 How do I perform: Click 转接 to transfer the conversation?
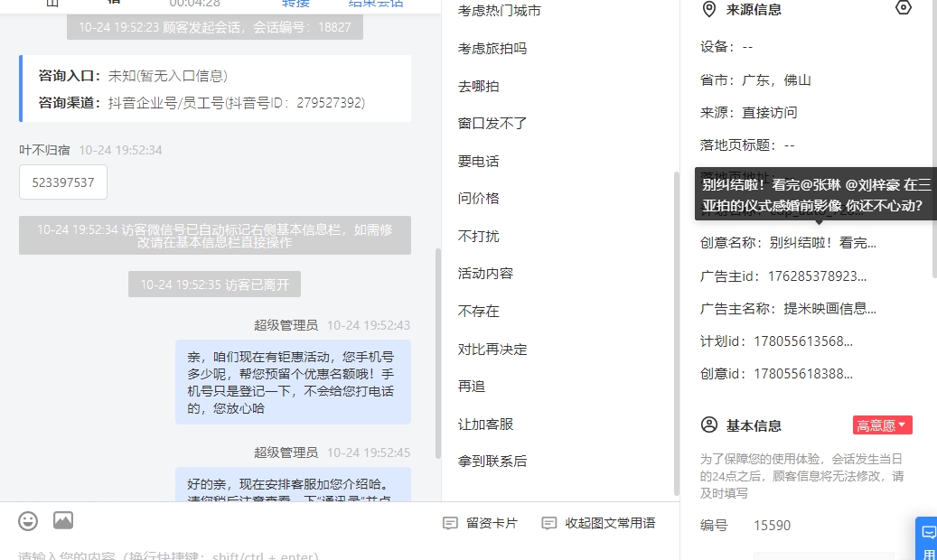(295, 3)
